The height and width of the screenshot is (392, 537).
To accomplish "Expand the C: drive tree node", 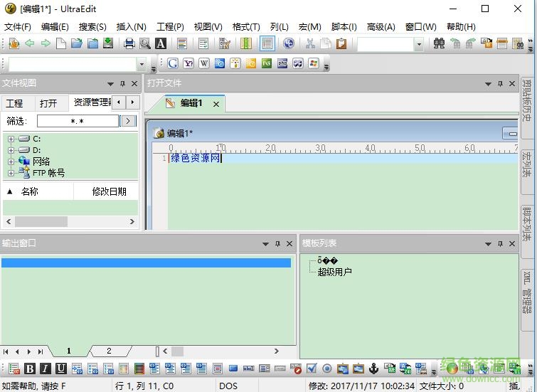I will point(11,139).
